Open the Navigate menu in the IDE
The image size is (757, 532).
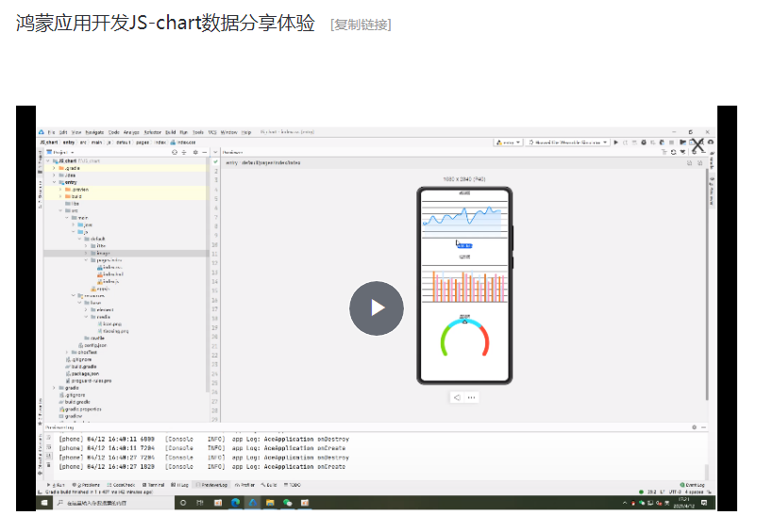[x=94, y=132]
